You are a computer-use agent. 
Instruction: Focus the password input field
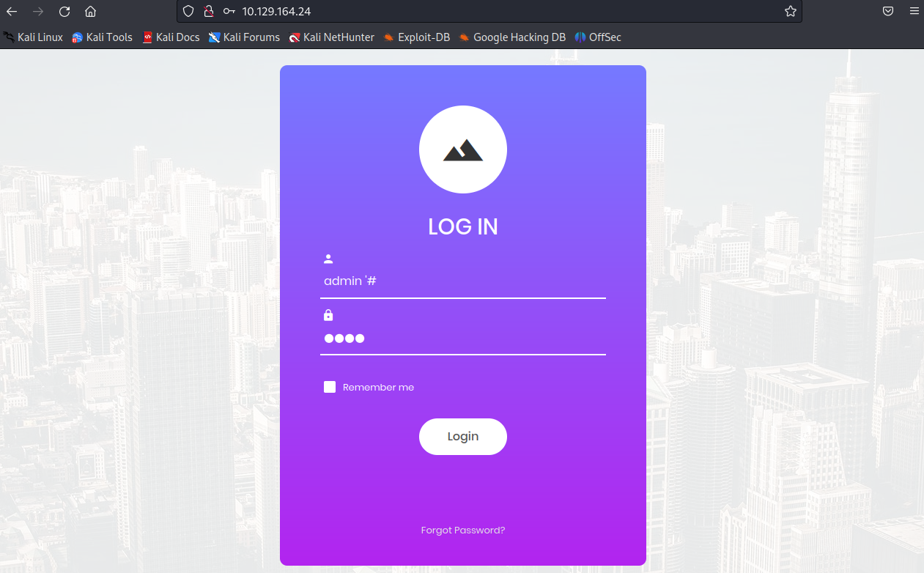[462, 338]
